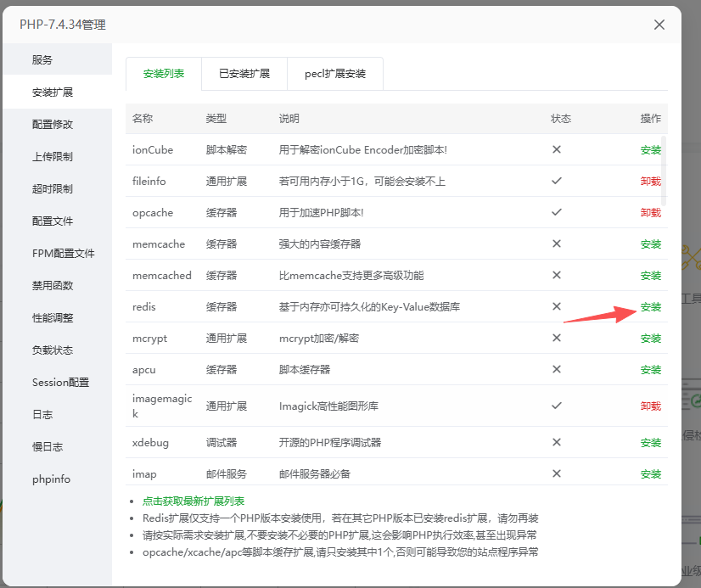Image resolution: width=701 pixels, height=588 pixels.
Task: Open Session配置 section
Action: click(x=57, y=382)
